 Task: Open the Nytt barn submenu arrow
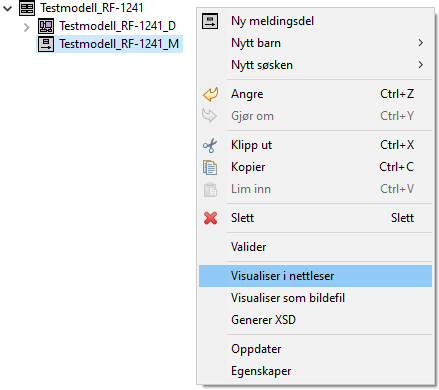point(421,43)
